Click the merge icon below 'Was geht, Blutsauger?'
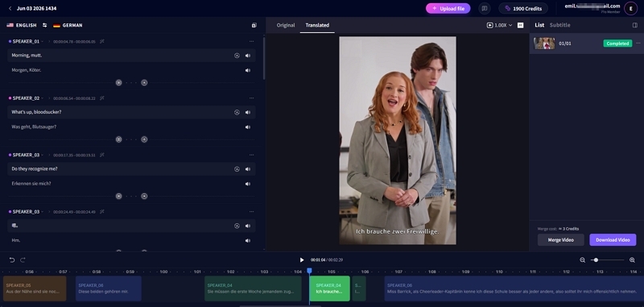The height and width of the screenshot is (307, 644). tap(118, 139)
